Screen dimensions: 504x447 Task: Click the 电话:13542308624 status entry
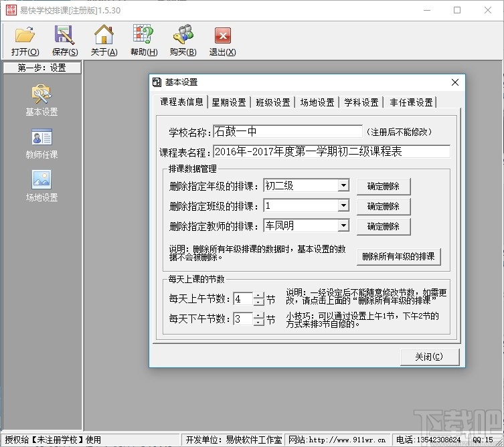[x=428, y=440]
